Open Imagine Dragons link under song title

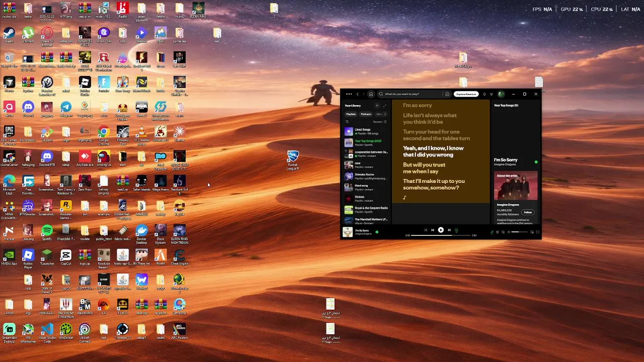pyautogui.click(x=506, y=164)
